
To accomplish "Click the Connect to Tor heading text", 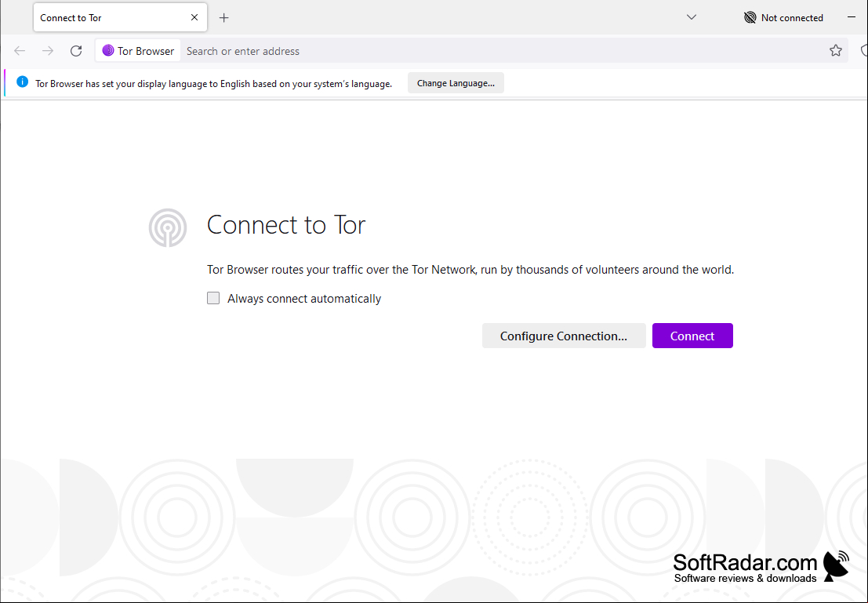I will 286,225.
